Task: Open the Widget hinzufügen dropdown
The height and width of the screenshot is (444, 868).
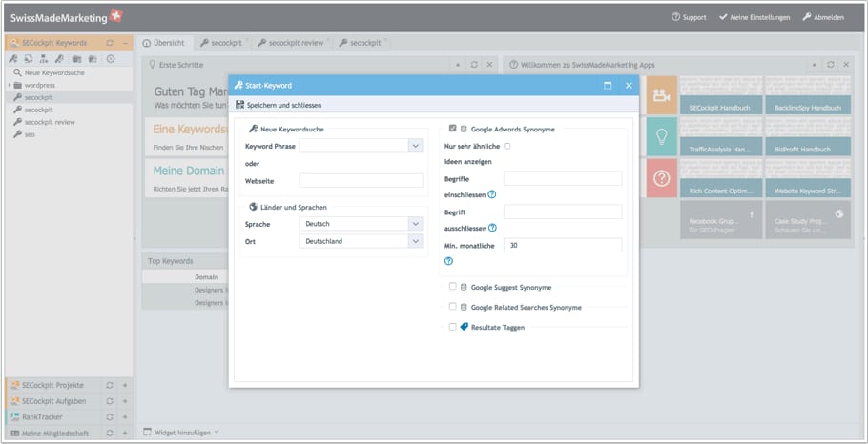Action: (x=181, y=433)
